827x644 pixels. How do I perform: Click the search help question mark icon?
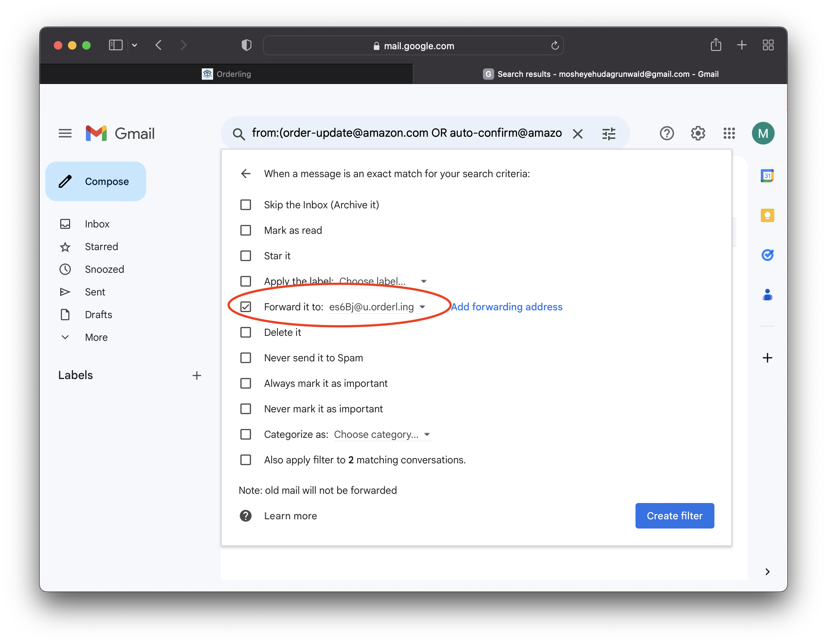tap(667, 134)
